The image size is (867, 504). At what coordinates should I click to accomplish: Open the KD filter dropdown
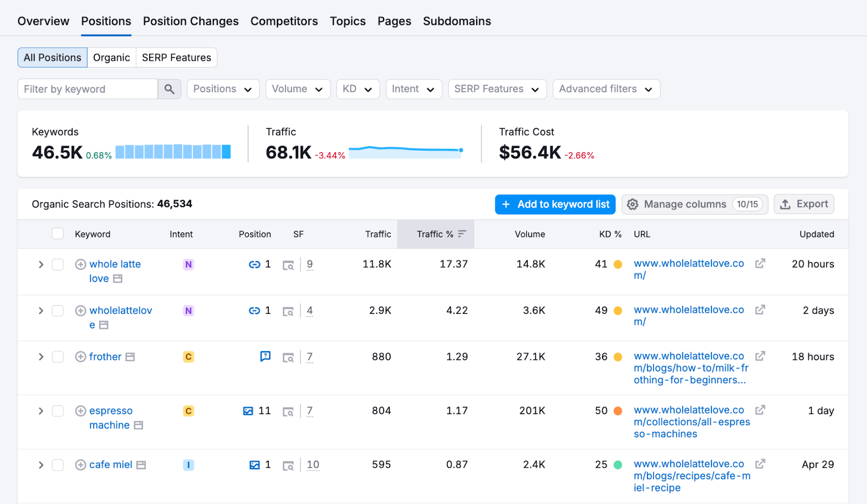tap(358, 89)
